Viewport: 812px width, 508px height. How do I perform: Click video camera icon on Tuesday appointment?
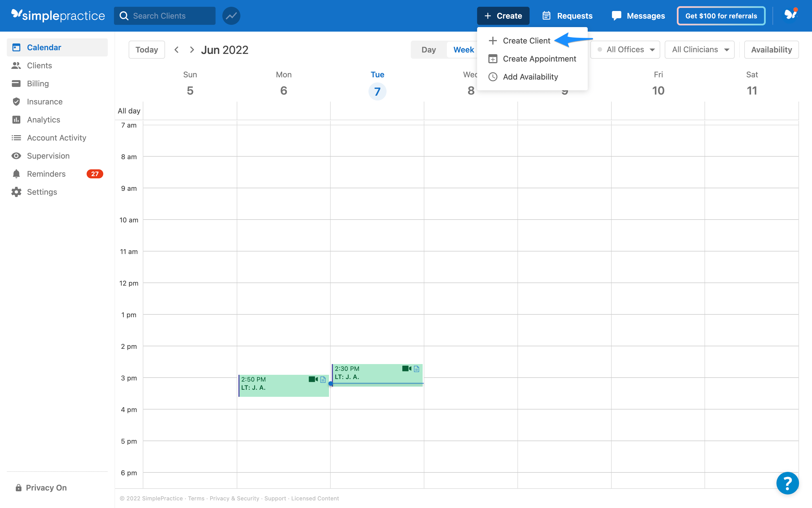tap(406, 369)
